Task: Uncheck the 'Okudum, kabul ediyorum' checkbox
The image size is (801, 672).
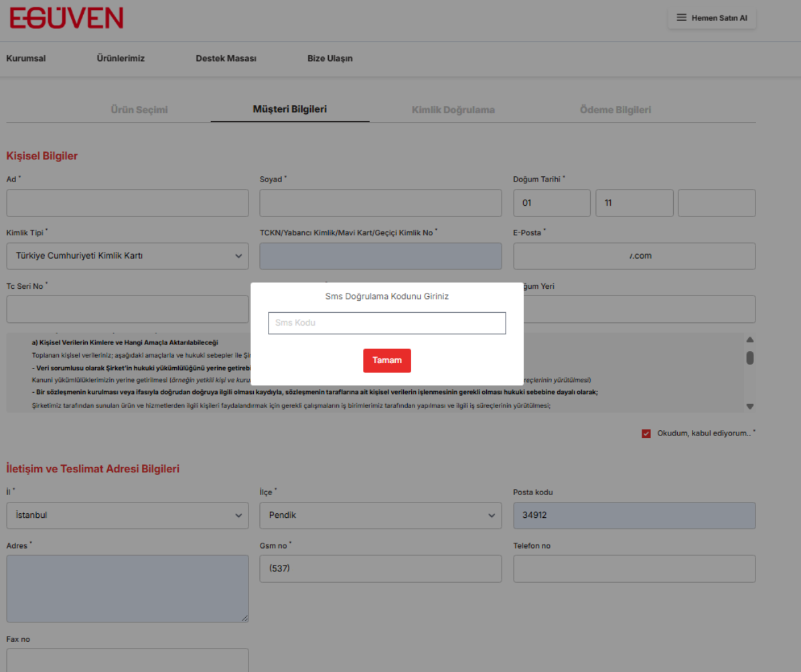Action: [x=646, y=433]
